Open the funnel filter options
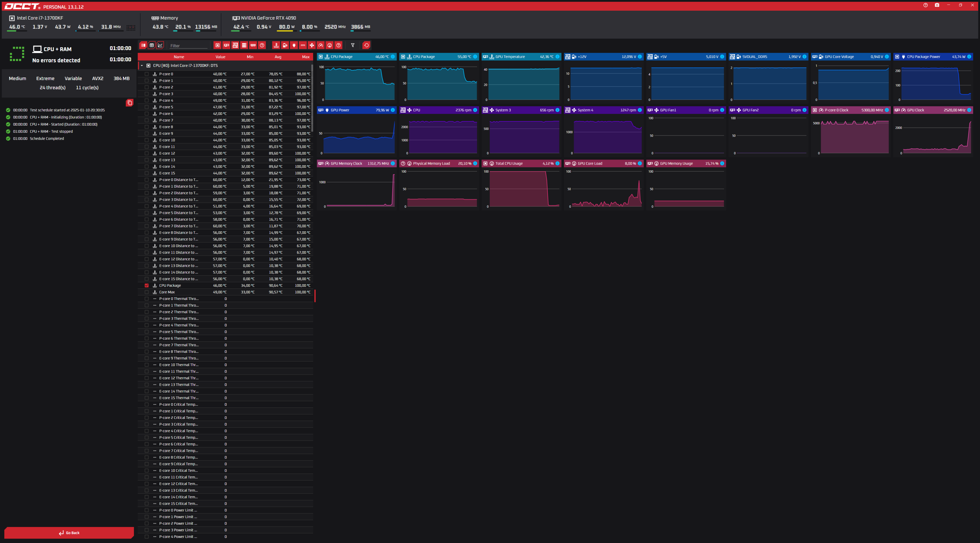This screenshot has height=543, width=980. (x=353, y=45)
